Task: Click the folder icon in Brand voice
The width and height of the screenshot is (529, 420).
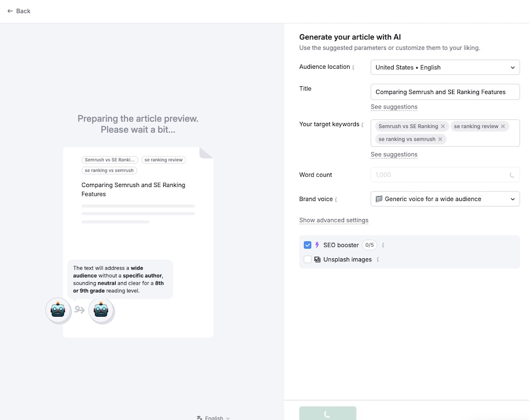Action: (379, 199)
